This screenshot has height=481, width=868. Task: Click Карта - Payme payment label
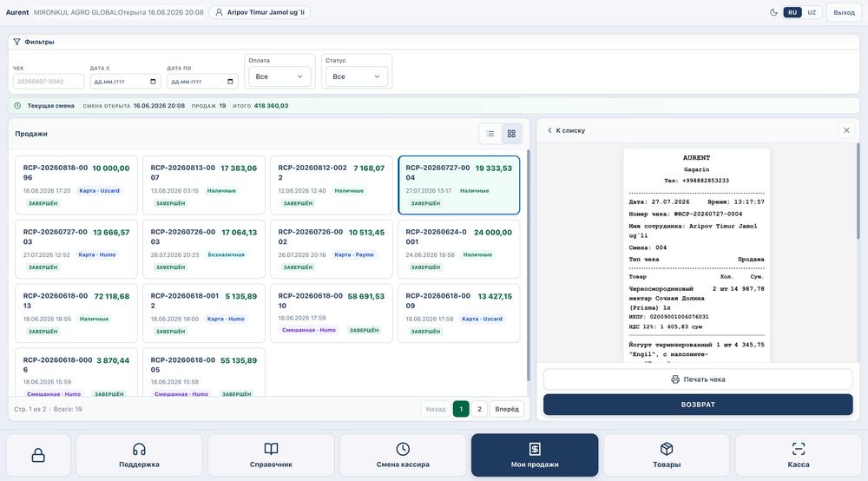pos(354,254)
